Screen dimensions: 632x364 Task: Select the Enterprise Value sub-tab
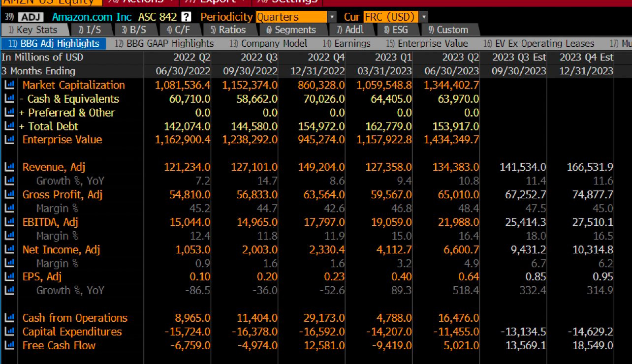coord(427,44)
